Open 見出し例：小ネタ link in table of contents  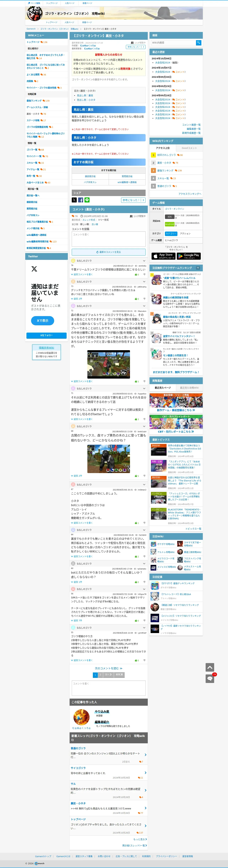click(x=86, y=100)
